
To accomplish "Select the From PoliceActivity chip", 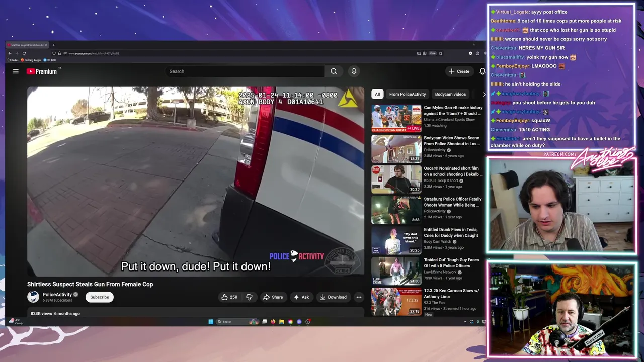I will coord(408,94).
